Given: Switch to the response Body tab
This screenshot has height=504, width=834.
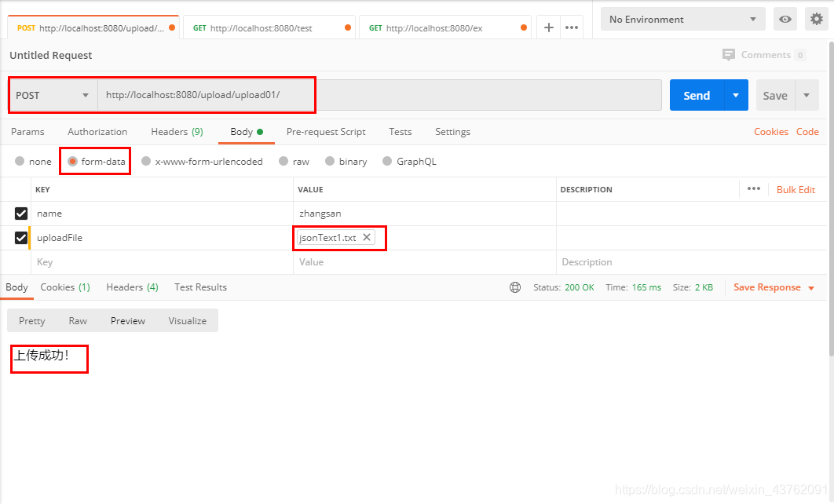Looking at the screenshot, I should pyautogui.click(x=16, y=287).
